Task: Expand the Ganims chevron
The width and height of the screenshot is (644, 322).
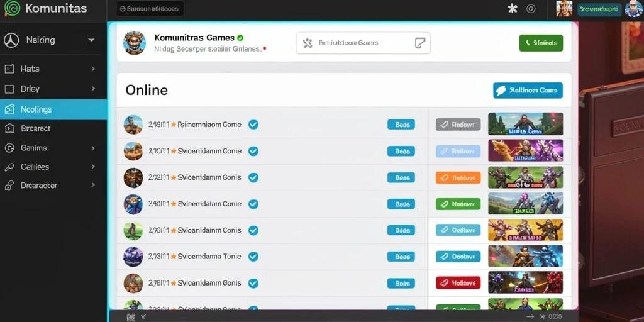Action: (x=93, y=148)
